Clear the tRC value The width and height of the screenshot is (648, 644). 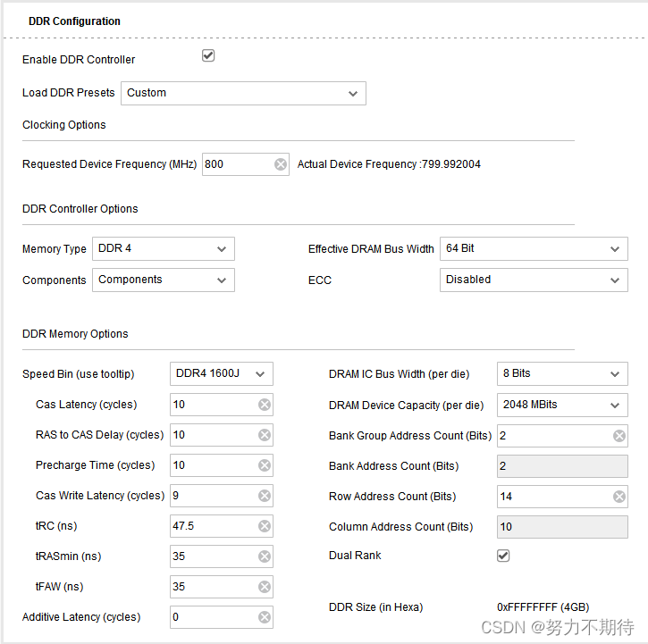265,526
